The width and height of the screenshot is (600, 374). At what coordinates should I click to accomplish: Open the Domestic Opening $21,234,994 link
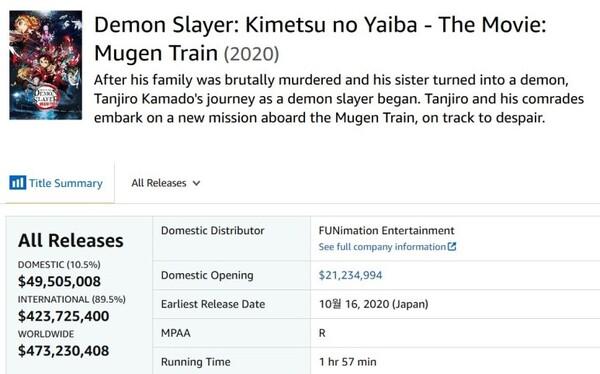coord(350,275)
